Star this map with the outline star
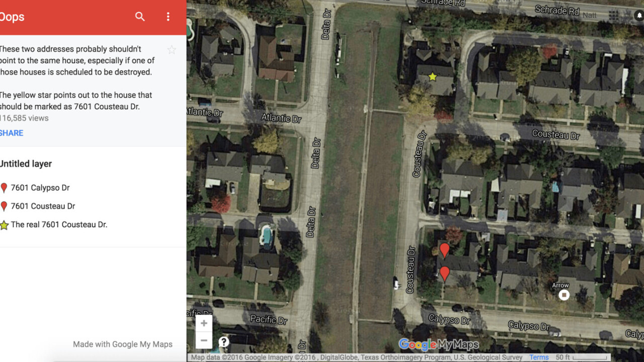Viewport: 644px width, 362px height. pos(172,50)
